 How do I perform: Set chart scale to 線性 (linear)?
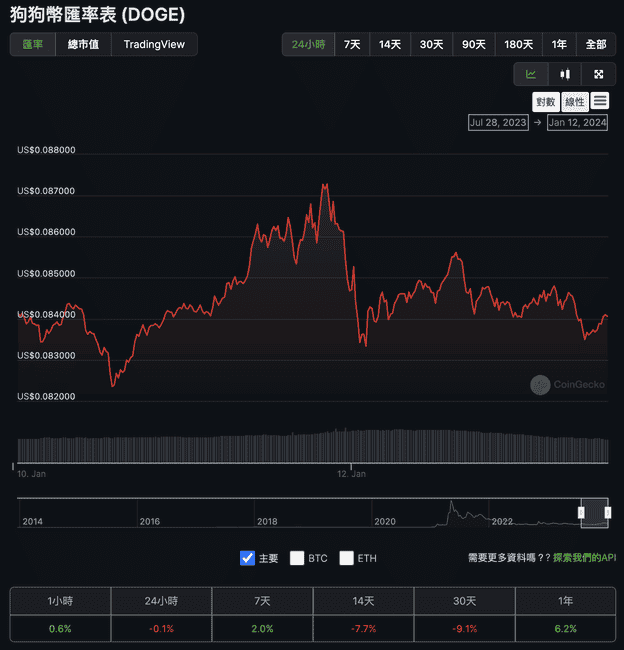[574, 101]
